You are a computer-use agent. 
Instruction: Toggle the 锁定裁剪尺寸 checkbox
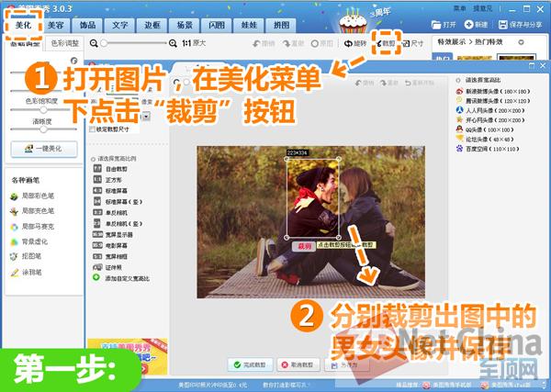tap(93, 129)
